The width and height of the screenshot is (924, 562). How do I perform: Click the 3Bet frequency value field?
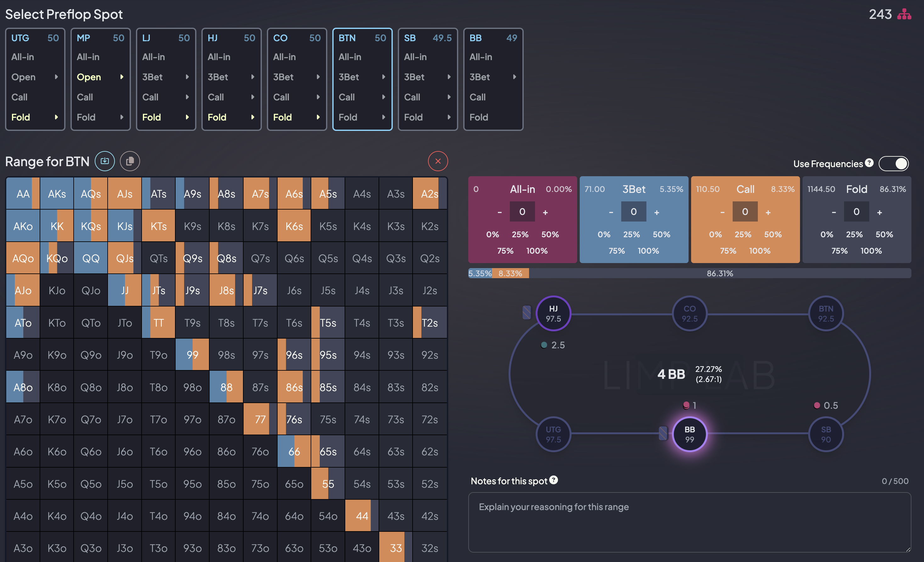634,212
